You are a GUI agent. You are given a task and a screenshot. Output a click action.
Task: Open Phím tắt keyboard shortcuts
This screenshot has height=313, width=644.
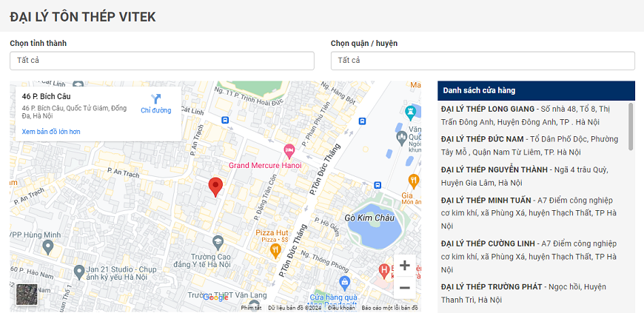(251, 308)
